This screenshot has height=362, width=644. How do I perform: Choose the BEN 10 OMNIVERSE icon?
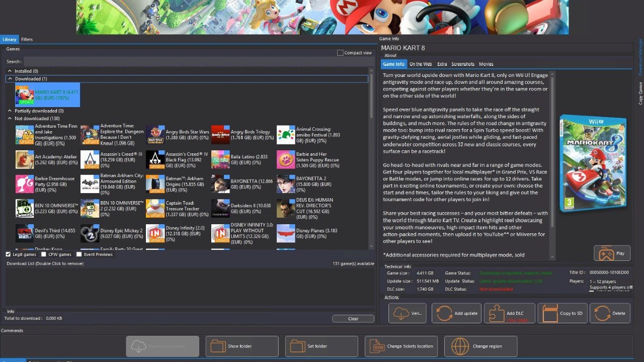pyautogui.click(x=25, y=209)
